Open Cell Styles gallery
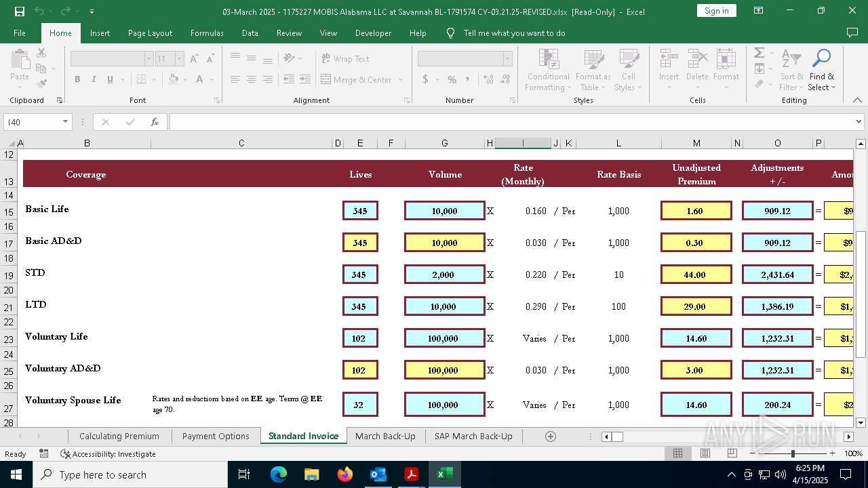 point(629,70)
